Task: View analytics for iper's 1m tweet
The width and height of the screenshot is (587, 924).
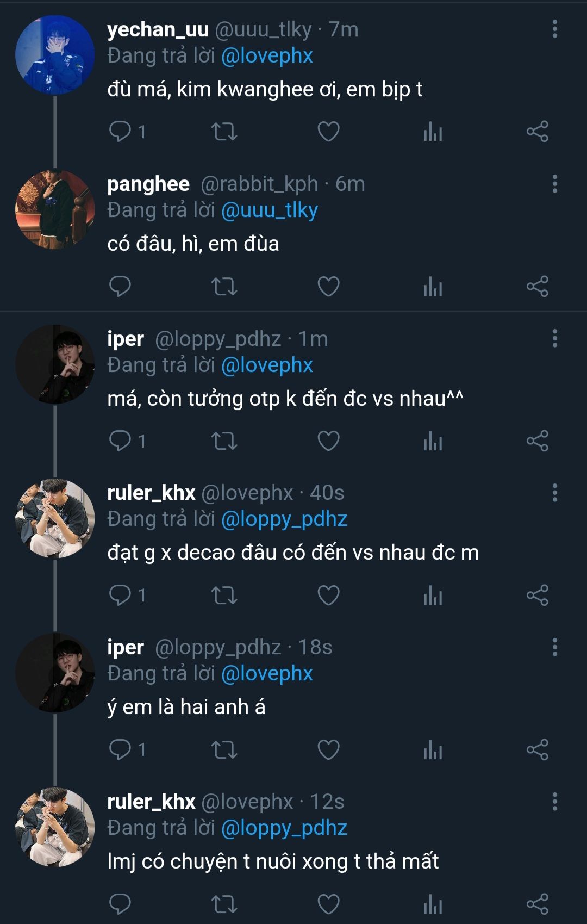Action: [x=433, y=441]
